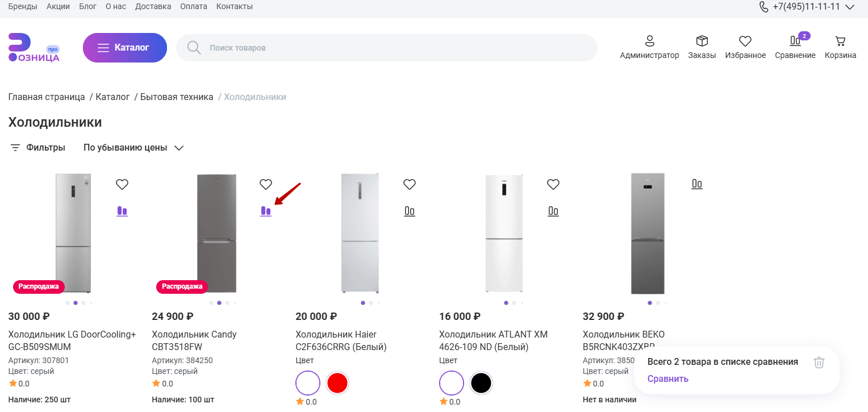Go to Каталог breadcrumb link
868x412 pixels.
click(113, 97)
